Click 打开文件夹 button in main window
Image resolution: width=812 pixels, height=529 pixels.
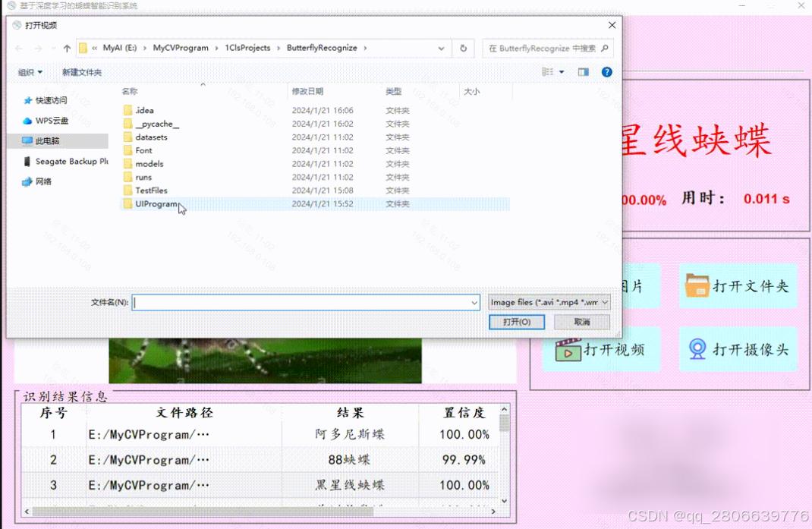click(x=738, y=286)
